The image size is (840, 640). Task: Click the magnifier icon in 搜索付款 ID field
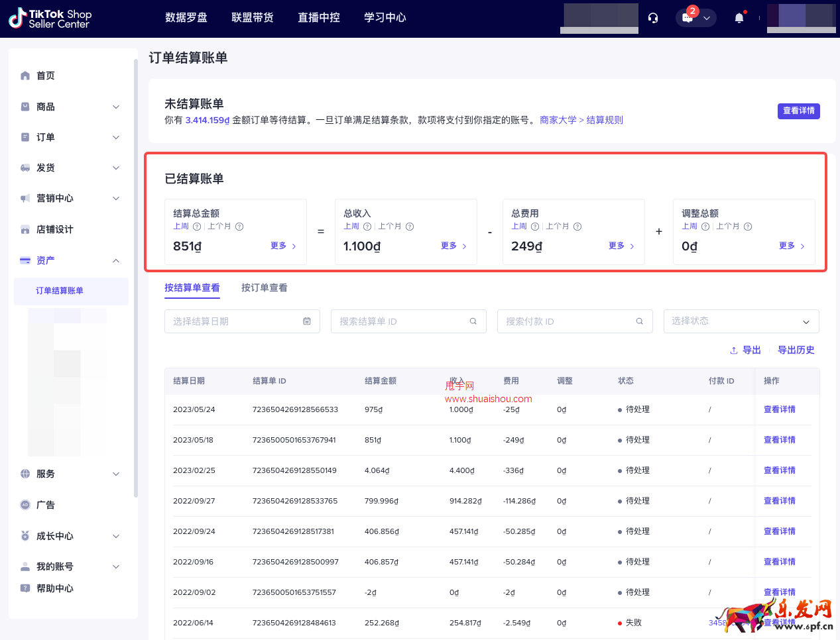(639, 321)
